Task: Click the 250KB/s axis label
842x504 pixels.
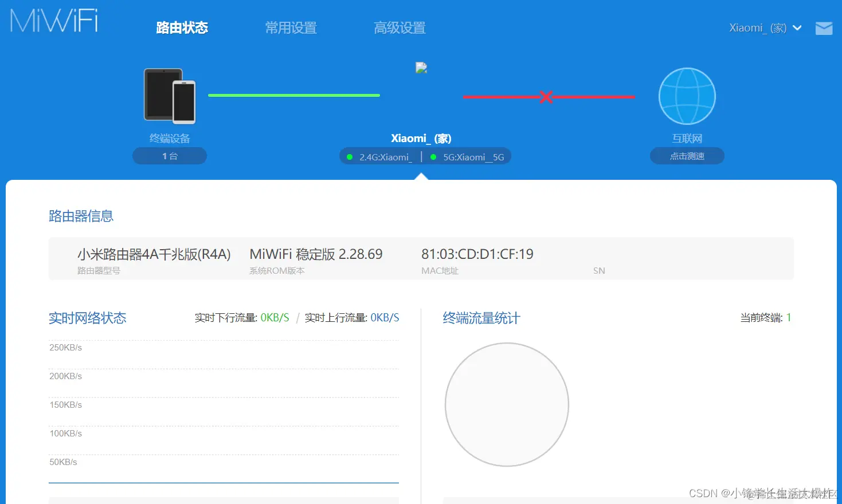Action: click(65, 348)
